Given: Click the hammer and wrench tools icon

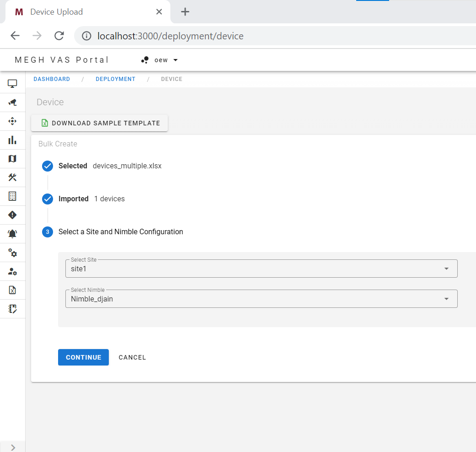Looking at the screenshot, I should (x=12, y=178).
